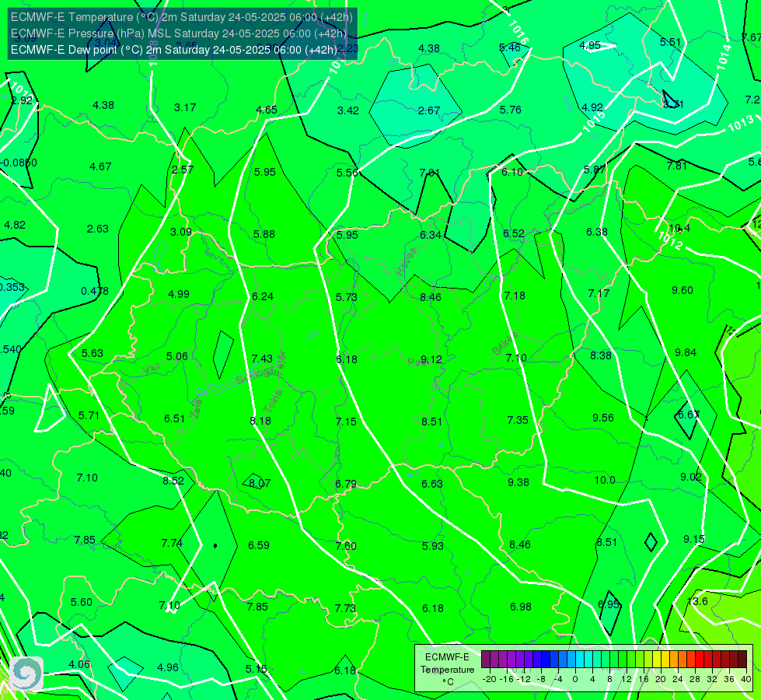Click the grid value 5.73
The height and width of the screenshot is (700, 761).
click(x=346, y=297)
